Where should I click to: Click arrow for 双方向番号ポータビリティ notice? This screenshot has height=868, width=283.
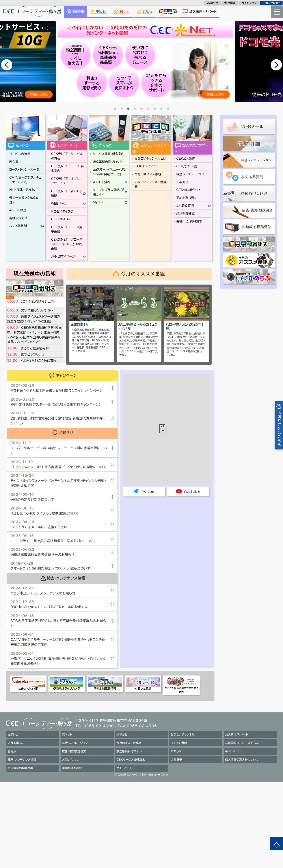[112, 464]
